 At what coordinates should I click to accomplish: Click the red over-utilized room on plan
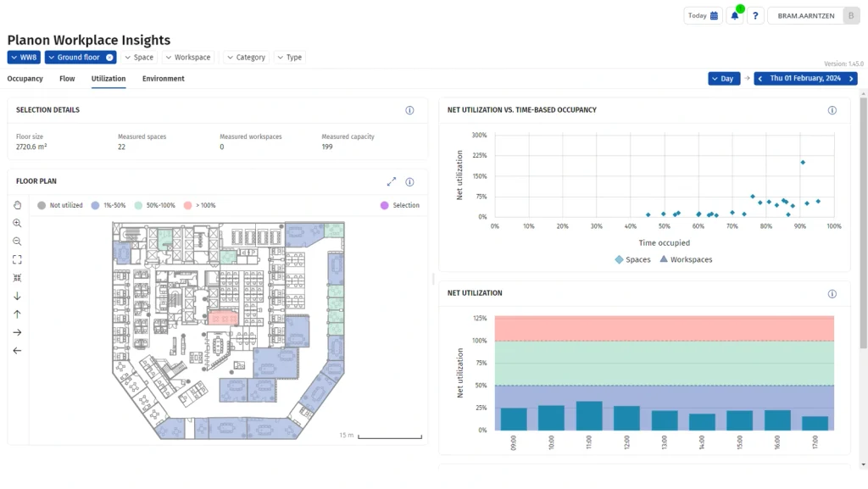pyautogui.click(x=224, y=318)
